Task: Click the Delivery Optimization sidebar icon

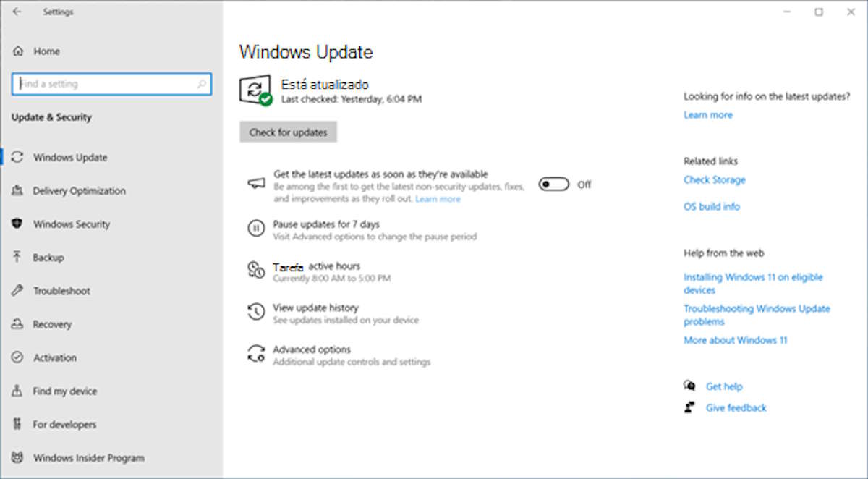Action: [18, 191]
